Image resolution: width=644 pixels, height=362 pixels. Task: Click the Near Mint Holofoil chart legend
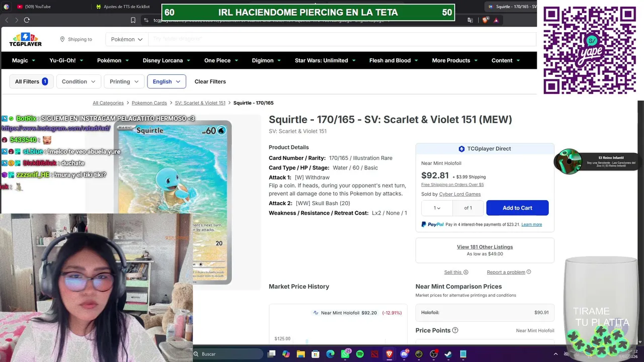[x=345, y=313]
